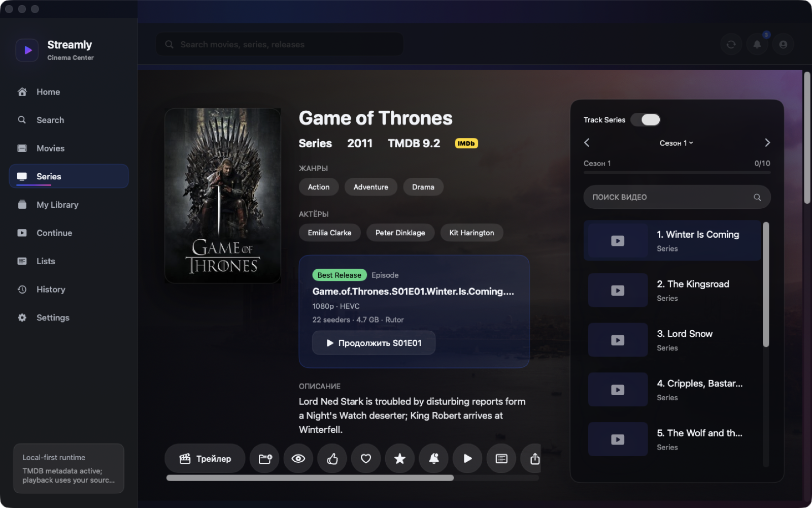Click the Lord Snow episode thumbnail

point(618,340)
